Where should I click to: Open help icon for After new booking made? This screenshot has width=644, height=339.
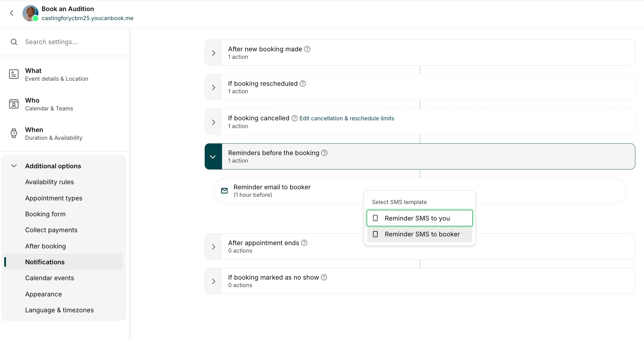click(x=307, y=49)
